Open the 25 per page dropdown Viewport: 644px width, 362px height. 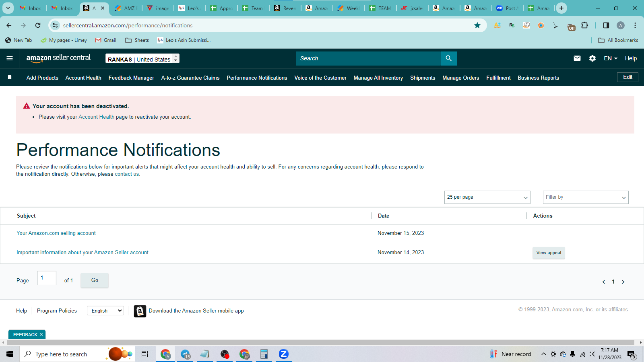pos(487,197)
